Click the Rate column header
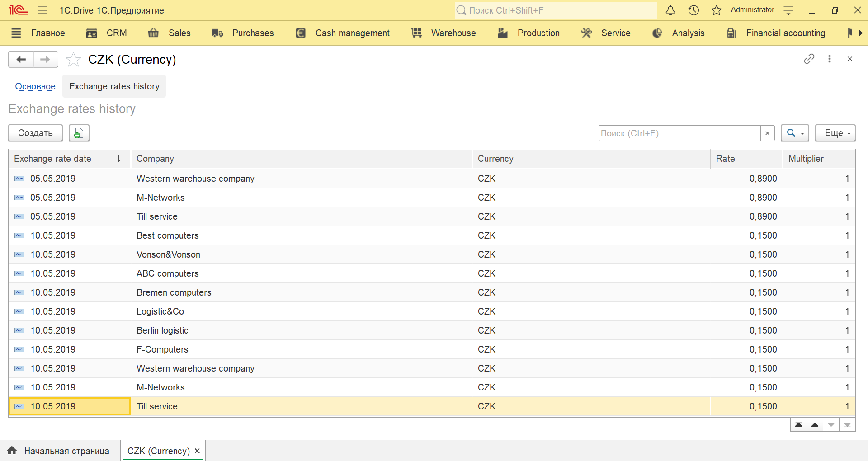 (747, 159)
